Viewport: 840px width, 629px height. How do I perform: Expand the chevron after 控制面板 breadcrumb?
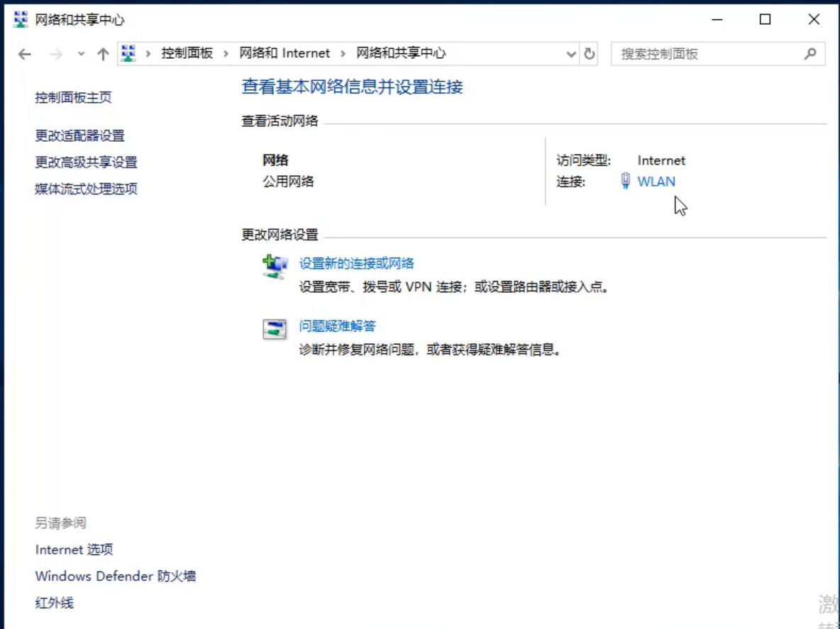[x=226, y=54]
